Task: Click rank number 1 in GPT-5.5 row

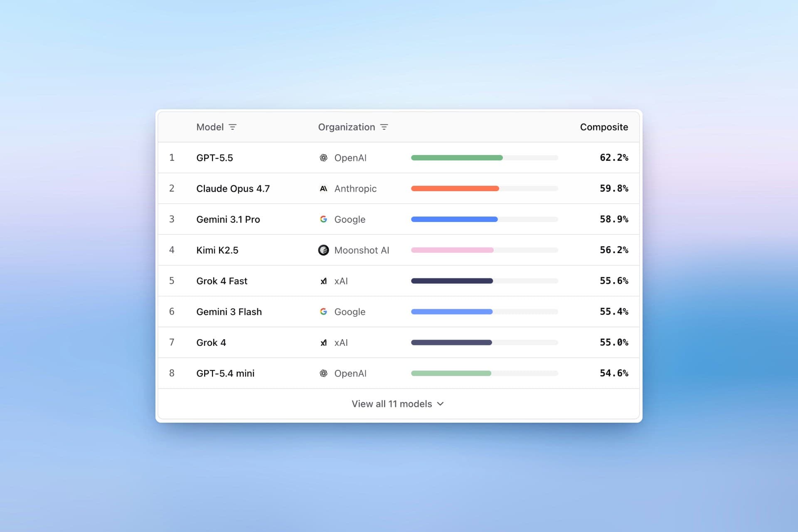Action: [172, 158]
